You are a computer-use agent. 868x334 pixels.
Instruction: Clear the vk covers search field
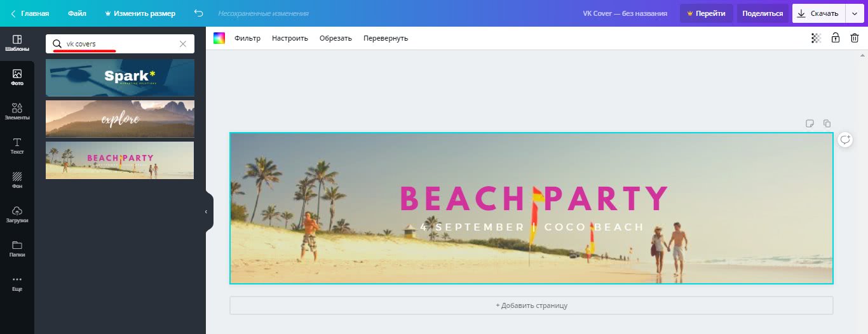(183, 44)
